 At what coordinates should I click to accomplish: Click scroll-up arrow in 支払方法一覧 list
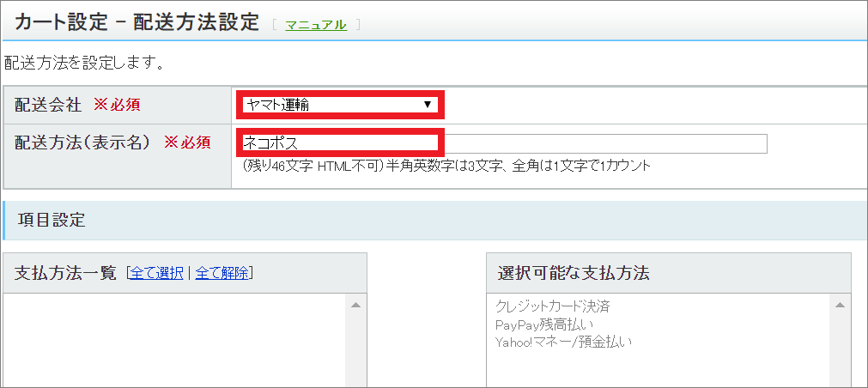coord(355,305)
